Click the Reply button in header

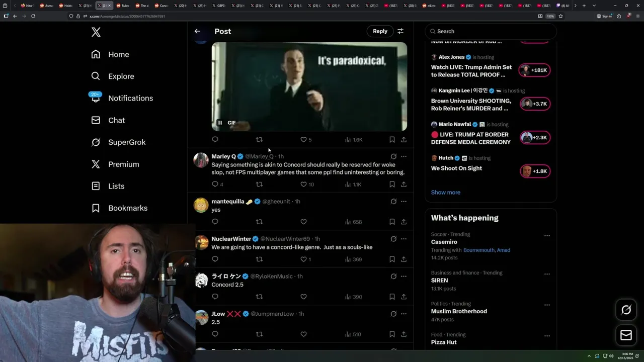[380, 31]
